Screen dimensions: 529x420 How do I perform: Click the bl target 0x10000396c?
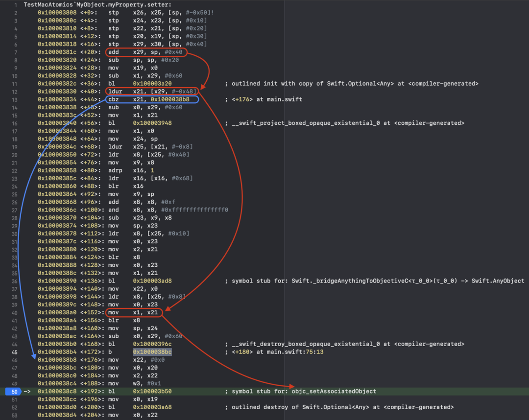(x=152, y=344)
